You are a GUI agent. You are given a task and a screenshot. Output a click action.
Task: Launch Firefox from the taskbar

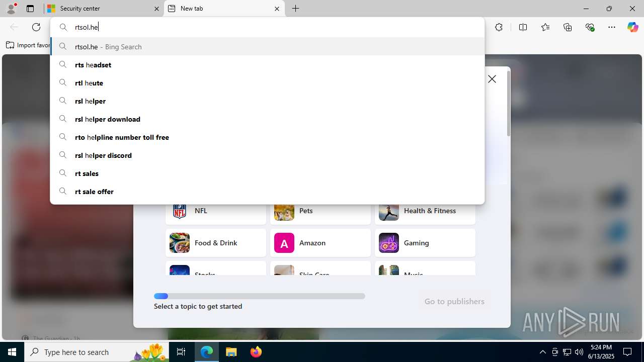click(x=256, y=352)
